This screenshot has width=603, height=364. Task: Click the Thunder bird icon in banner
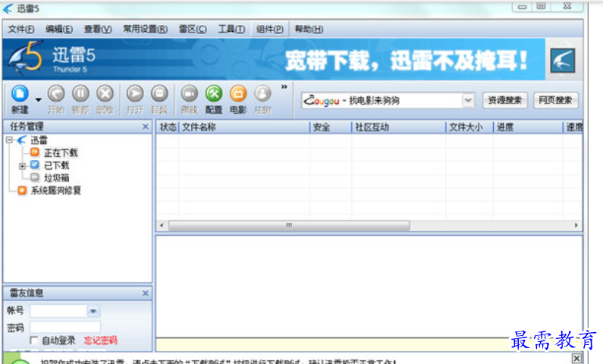(563, 61)
